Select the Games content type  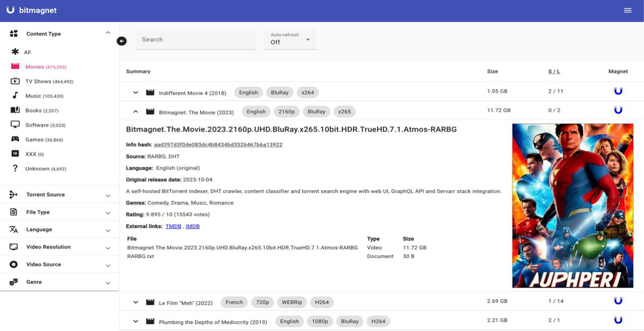click(44, 140)
